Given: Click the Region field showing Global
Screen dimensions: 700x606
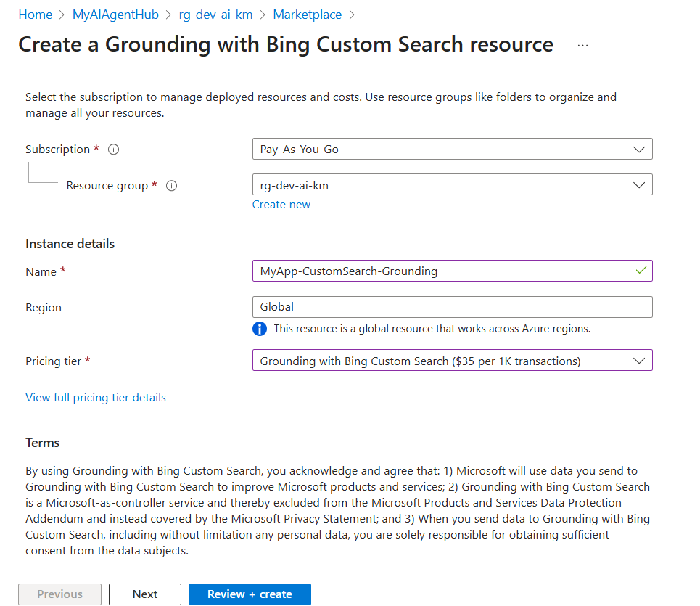Looking at the screenshot, I should (452, 307).
